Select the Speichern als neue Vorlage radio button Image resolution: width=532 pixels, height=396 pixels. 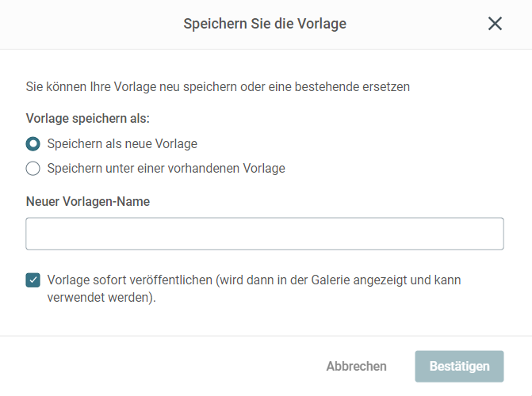33,144
